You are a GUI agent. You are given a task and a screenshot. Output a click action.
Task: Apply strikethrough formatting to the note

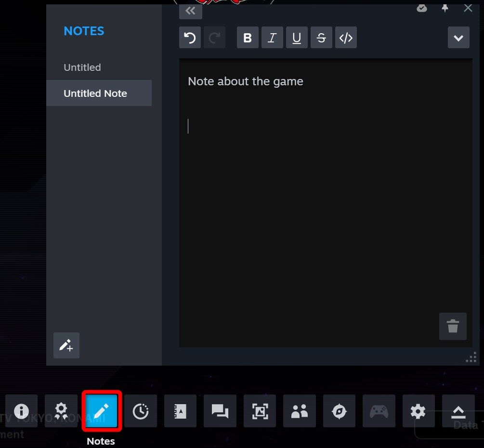coord(321,37)
